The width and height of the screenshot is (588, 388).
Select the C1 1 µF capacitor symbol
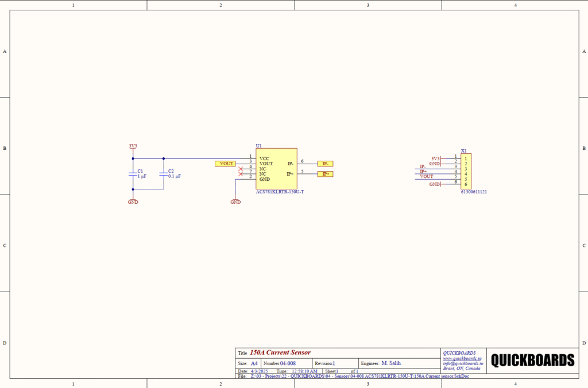pyautogui.click(x=133, y=174)
